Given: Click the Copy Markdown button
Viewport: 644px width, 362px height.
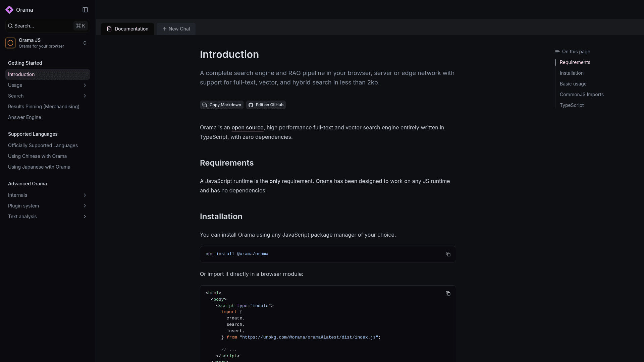Looking at the screenshot, I should [x=222, y=105].
